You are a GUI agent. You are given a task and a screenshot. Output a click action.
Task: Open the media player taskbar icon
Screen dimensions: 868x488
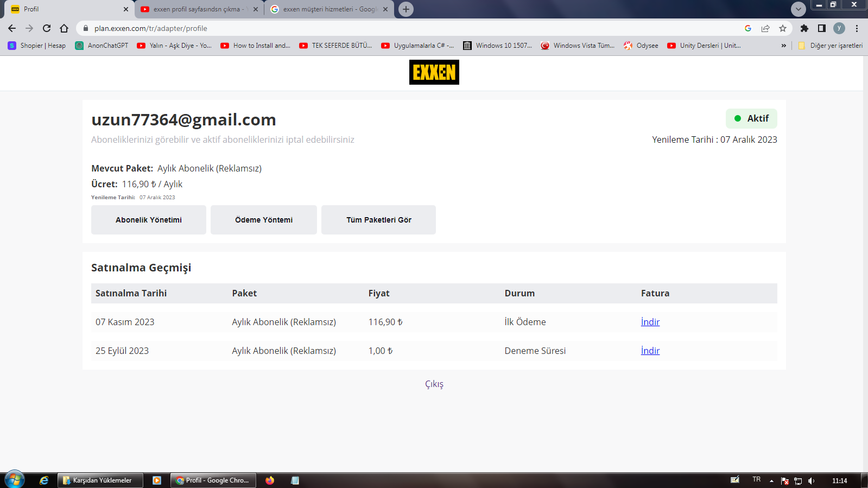157,480
